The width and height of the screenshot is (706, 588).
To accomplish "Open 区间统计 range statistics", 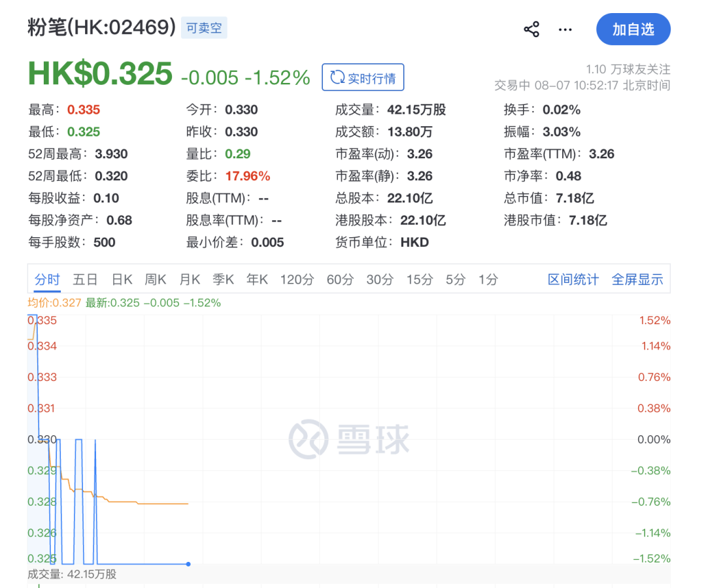I will (x=573, y=280).
